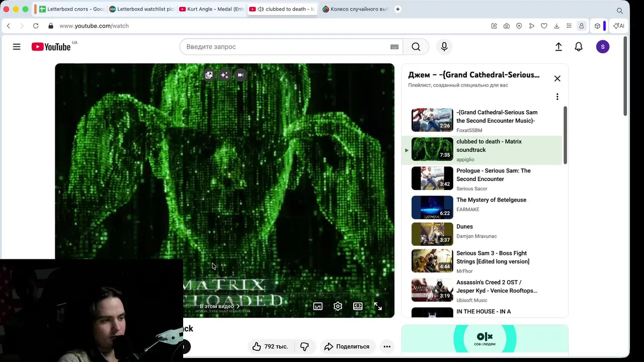Open the YouTube hamburger guide menu
This screenshot has width=644, height=362.
[17, 47]
